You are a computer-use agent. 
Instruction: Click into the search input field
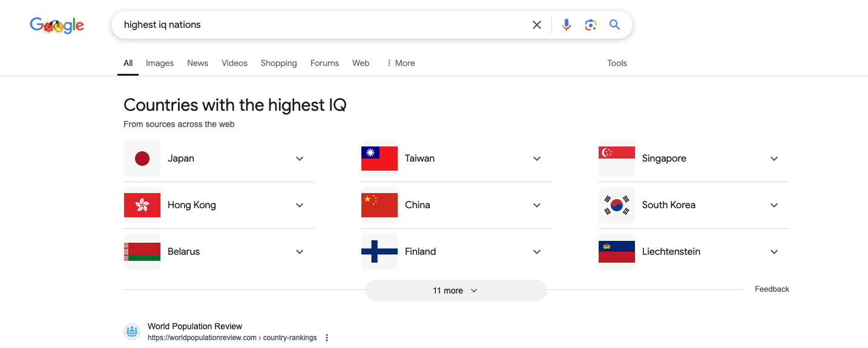coord(321,25)
